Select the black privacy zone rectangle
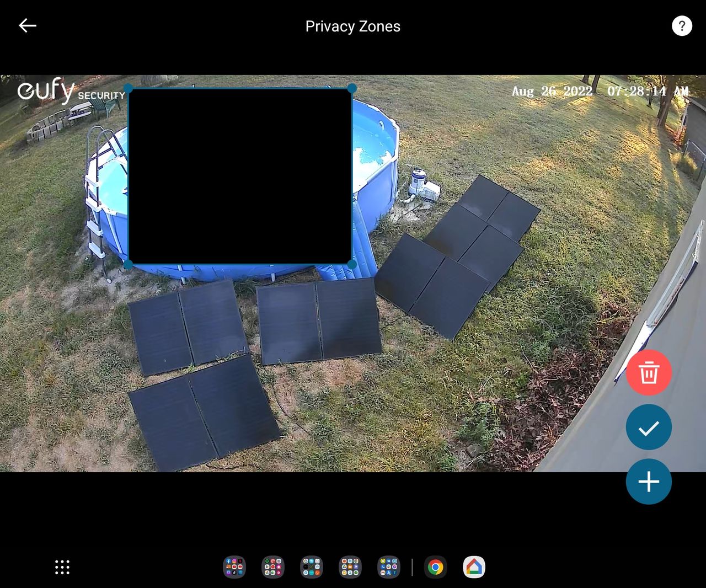The image size is (706, 588). pyautogui.click(x=240, y=177)
